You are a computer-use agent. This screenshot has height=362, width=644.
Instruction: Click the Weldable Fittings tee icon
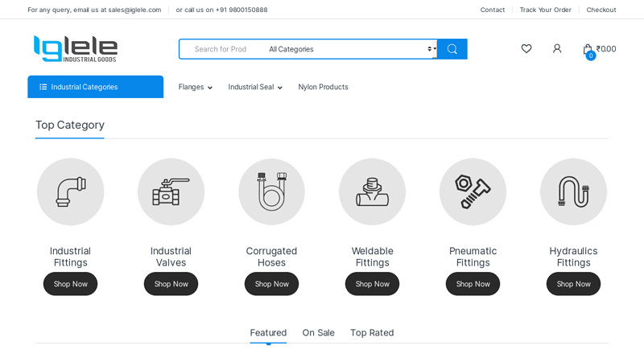[372, 191]
